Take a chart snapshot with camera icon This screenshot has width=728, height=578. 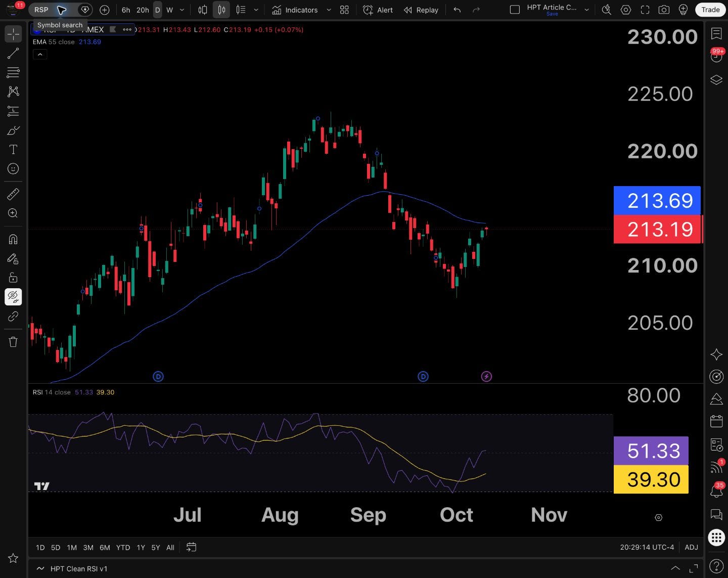664,10
